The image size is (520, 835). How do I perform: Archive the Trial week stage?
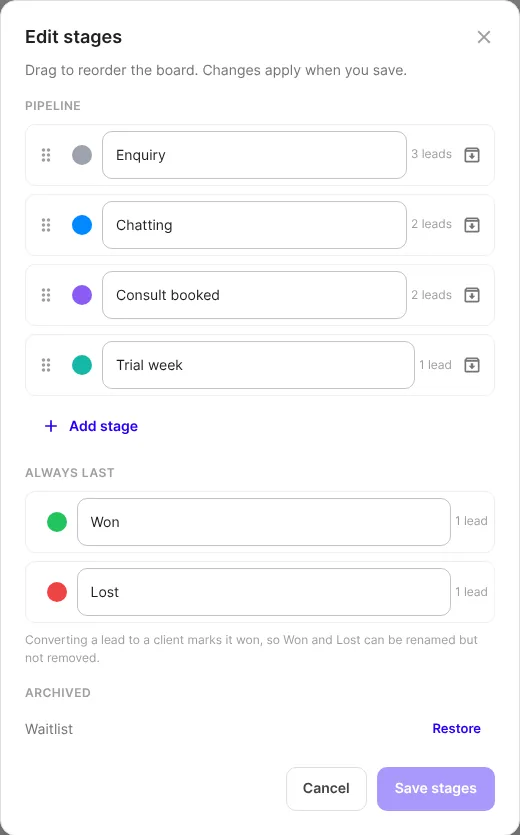[x=472, y=365]
